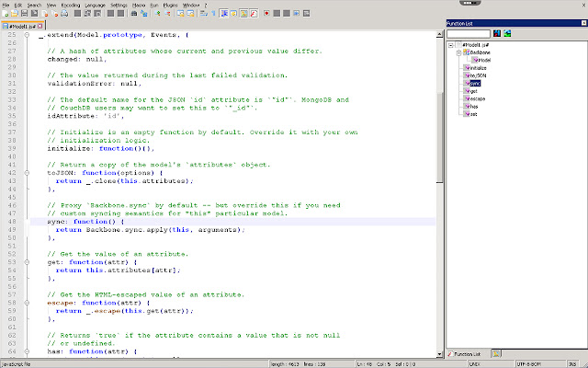Collapse the get function fold at line 53
The height and width of the screenshot is (368, 588).
click(27, 262)
